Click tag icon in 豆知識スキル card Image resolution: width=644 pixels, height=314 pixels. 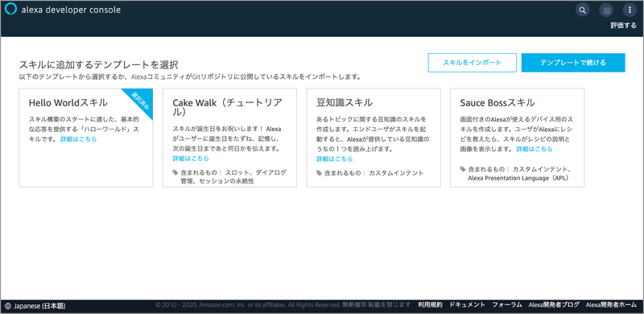tap(319, 173)
